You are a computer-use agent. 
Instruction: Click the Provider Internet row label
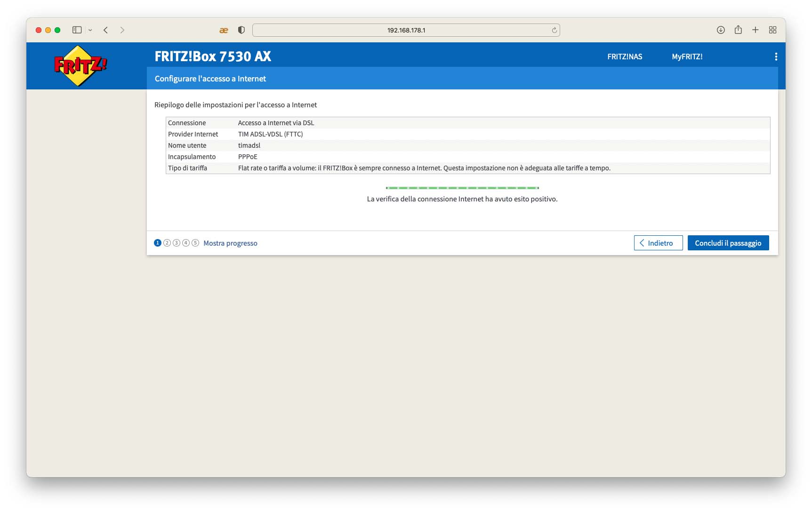click(193, 134)
